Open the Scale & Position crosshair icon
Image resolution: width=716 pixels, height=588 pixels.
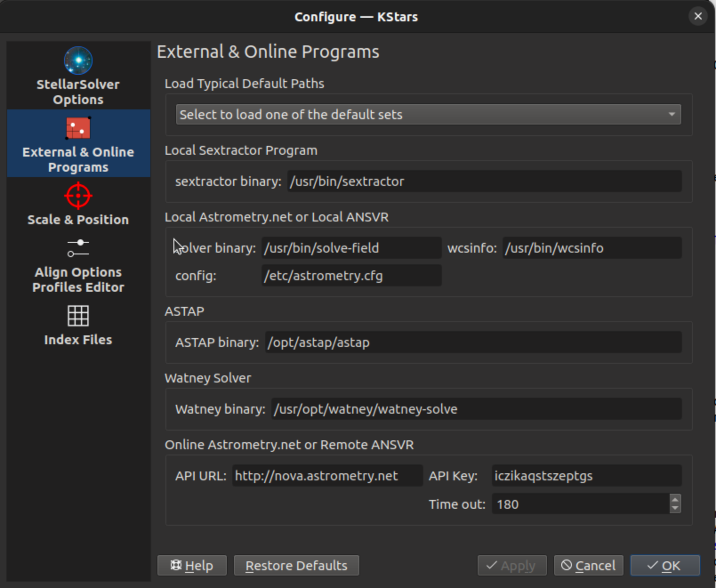tap(78, 196)
